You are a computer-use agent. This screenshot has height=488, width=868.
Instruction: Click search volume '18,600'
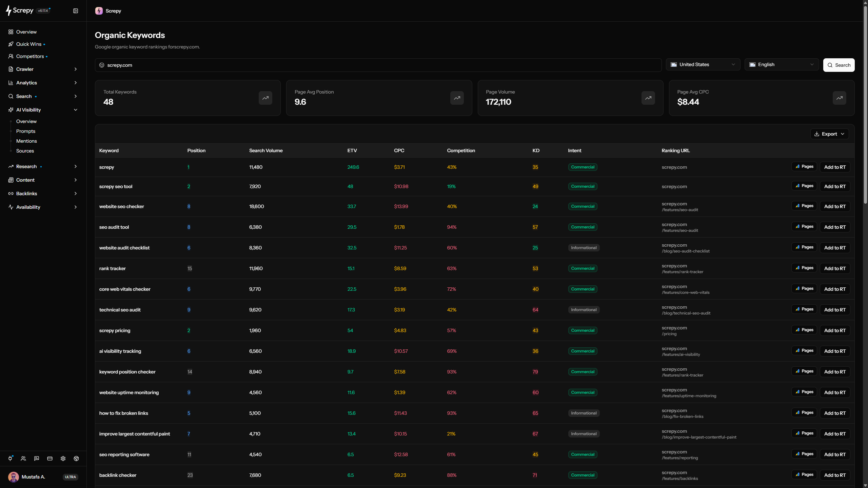pyautogui.click(x=256, y=206)
